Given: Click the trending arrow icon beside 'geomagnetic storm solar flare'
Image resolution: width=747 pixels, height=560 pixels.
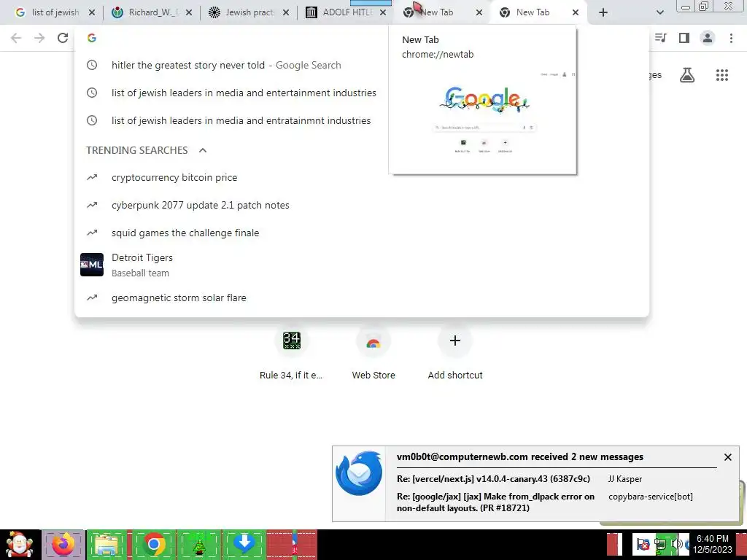Looking at the screenshot, I should pos(92,297).
